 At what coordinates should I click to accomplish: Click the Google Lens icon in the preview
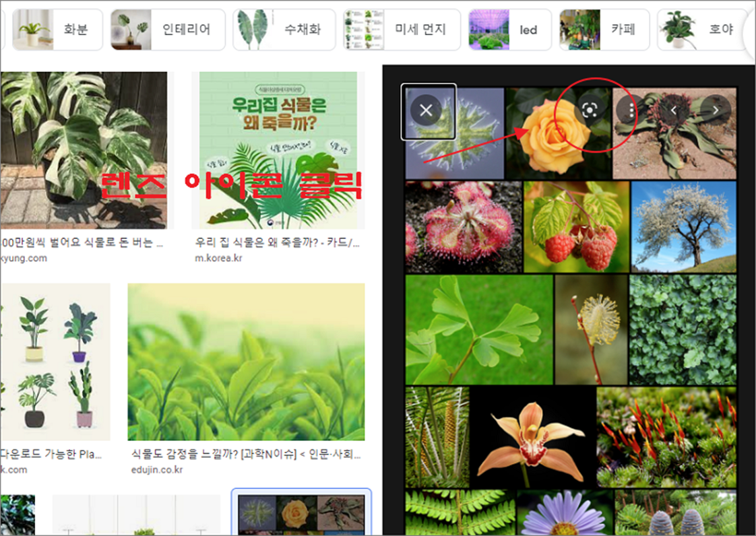(x=590, y=110)
